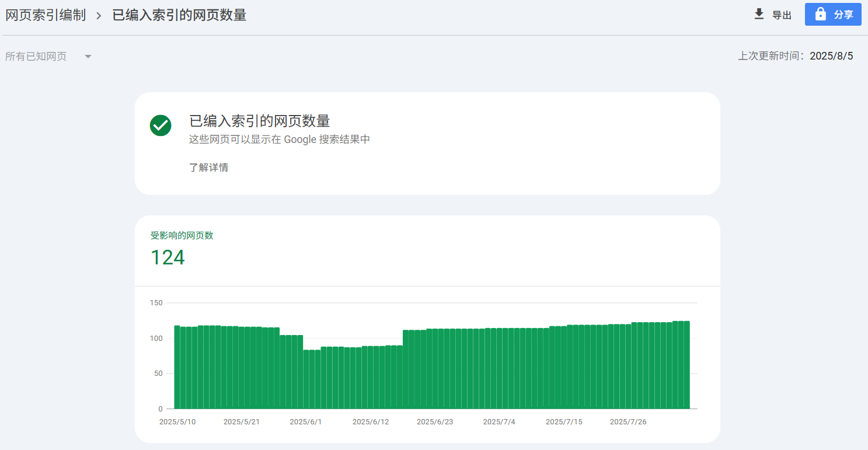Select the 受影响的网页数 metric tab
Image resolution: width=868 pixels, height=450 pixels.
coord(182,236)
